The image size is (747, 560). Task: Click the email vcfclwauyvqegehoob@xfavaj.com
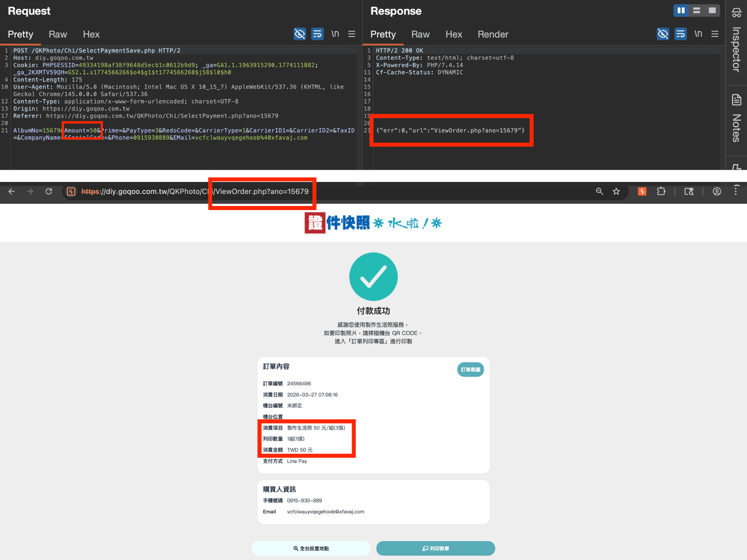(x=325, y=512)
